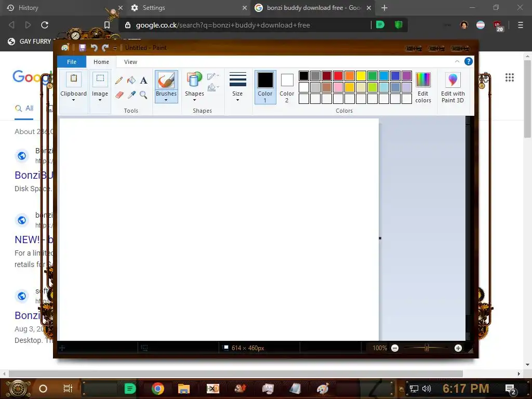
Task: Click the Save icon in Paint title bar
Action: 82,48
